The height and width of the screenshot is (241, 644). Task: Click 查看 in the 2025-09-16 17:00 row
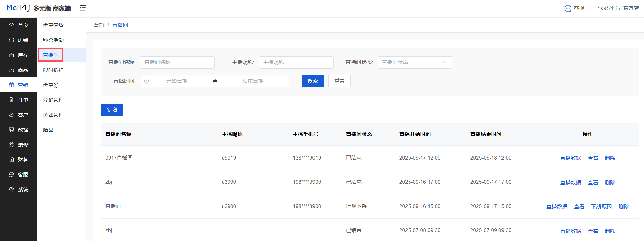593,182
